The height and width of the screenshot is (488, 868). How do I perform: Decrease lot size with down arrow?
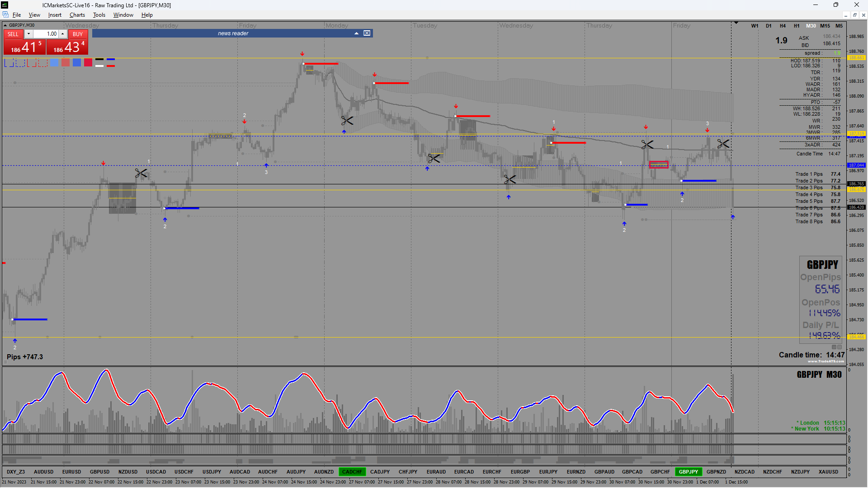point(28,34)
